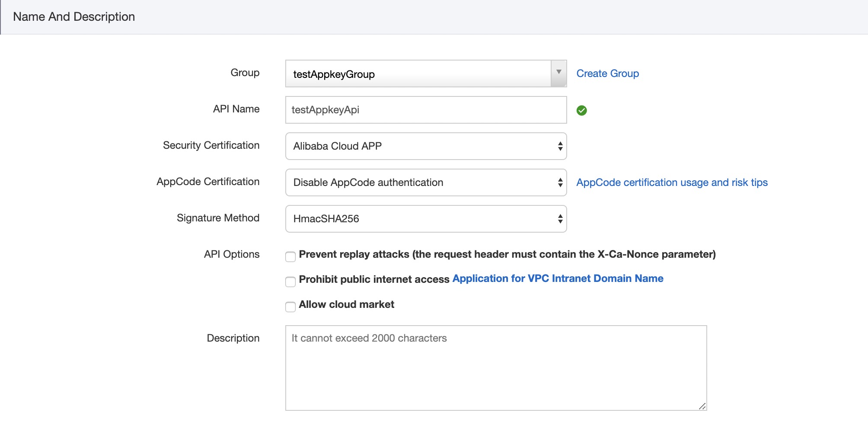Open Application for VPC Intranet Domain Name

pos(558,278)
